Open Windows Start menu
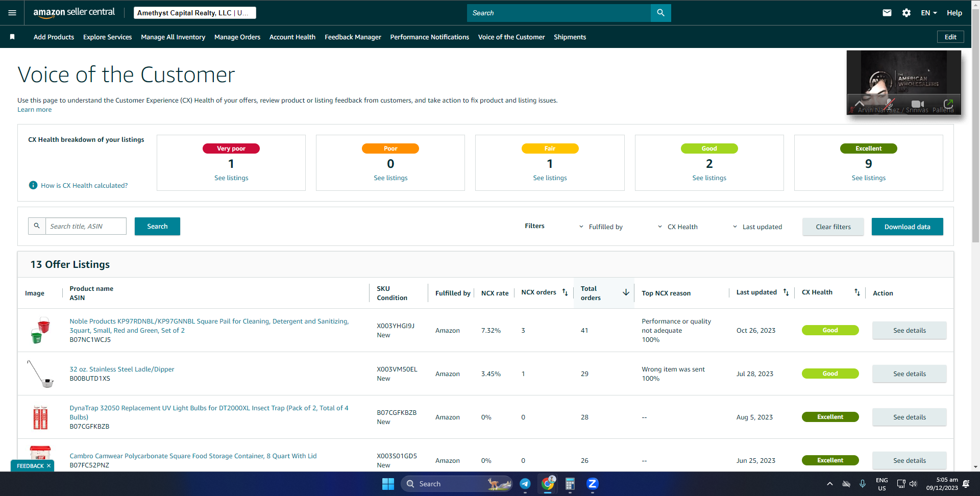Image resolution: width=980 pixels, height=496 pixels. 388,484
